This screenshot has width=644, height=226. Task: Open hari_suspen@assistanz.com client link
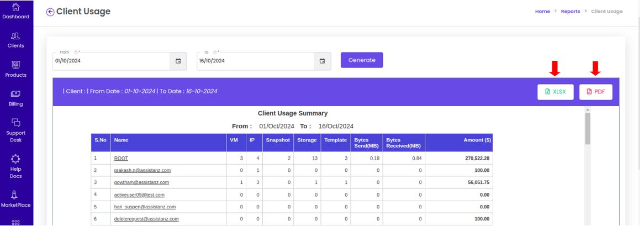tap(145, 207)
